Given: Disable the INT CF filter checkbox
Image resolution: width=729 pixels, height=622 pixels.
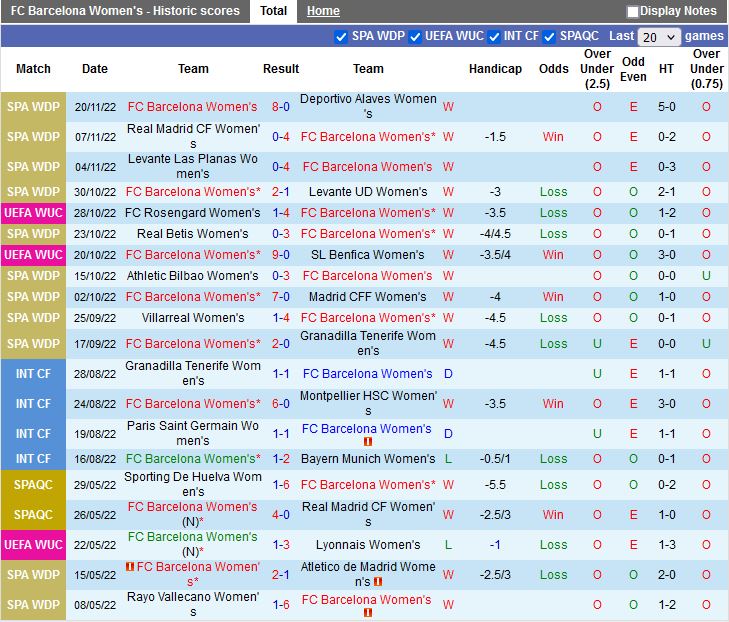Looking at the screenshot, I should (x=493, y=36).
